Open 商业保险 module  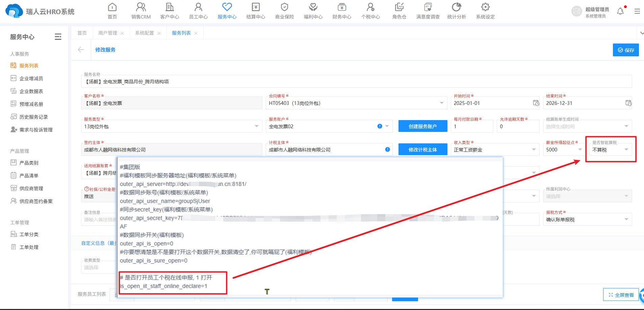tap(284, 11)
